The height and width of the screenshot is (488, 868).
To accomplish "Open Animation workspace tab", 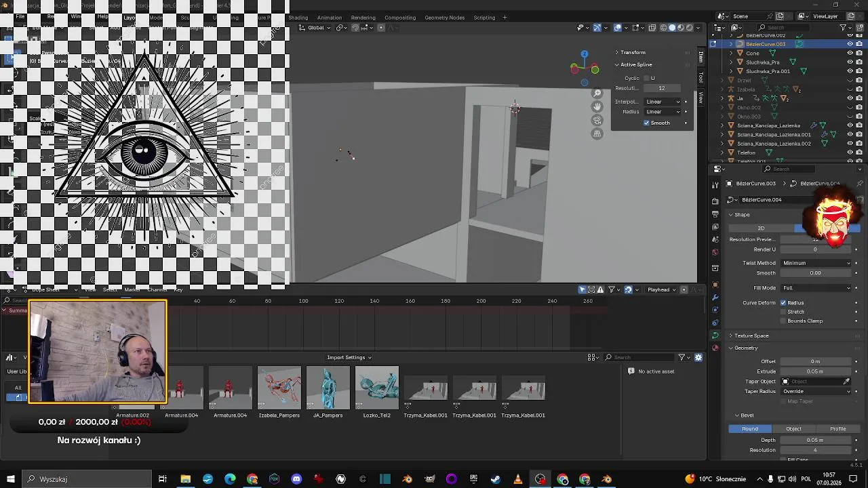I will (329, 18).
